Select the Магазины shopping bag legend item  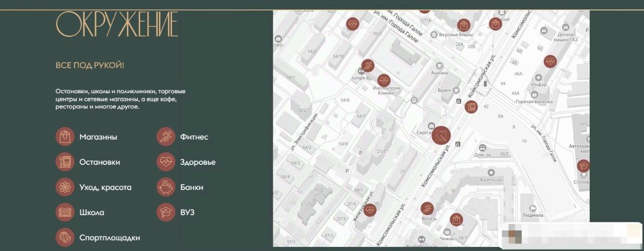pyautogui.click(x=86, y=137)
